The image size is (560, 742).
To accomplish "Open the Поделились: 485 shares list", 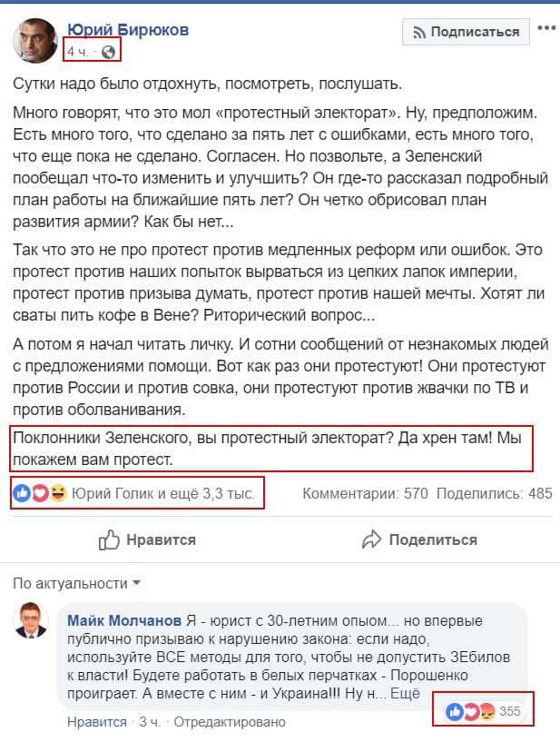I will click(x=494, y=494).
